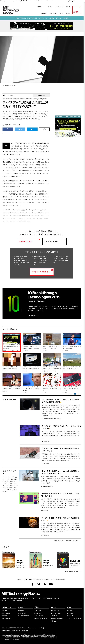Open eムック menu item in navigation
The image size is (85, 644).
click(61, 13)
